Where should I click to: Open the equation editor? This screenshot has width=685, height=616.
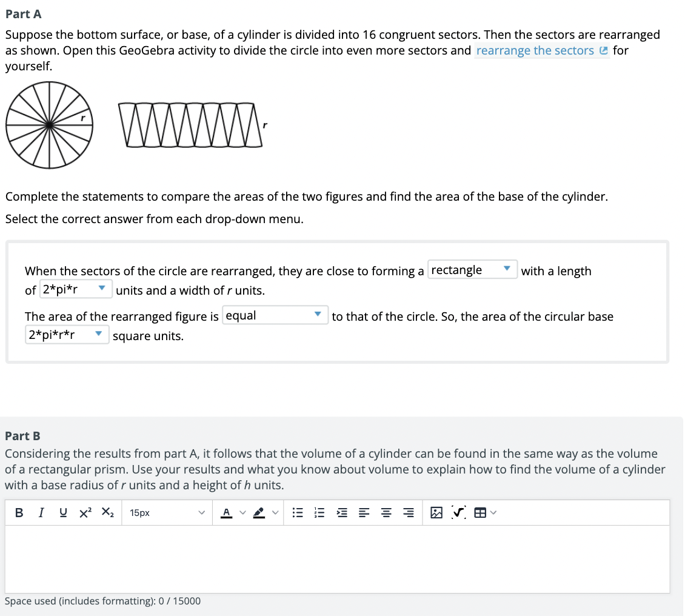click(459, 512)
